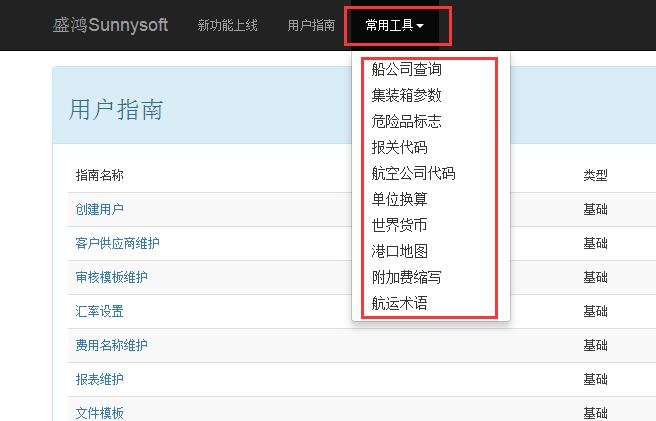Select 船公司查询 from the dropdown
The image size is (656, 421).
(x=406, y=70)
